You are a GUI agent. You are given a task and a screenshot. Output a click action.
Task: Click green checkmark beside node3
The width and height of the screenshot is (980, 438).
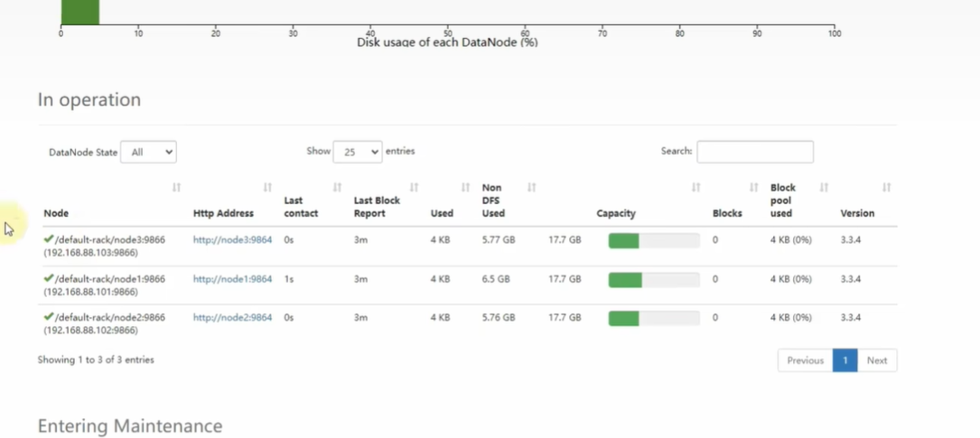click(x=48, y=238)
